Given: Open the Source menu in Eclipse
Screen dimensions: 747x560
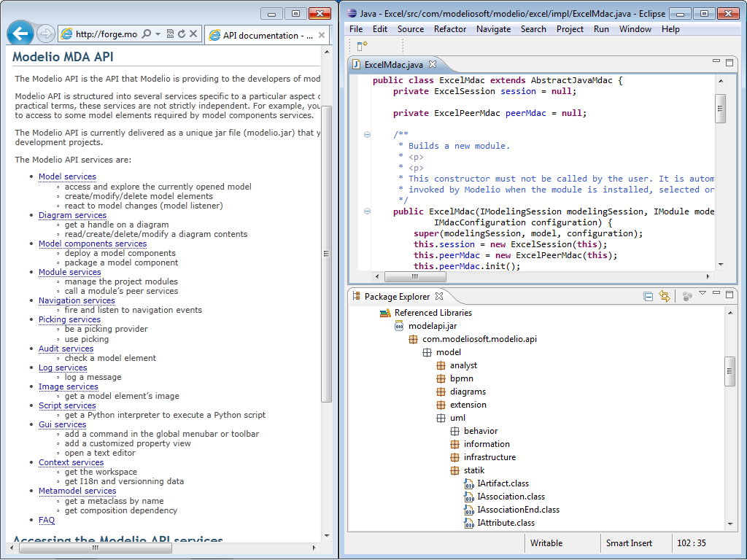Looking at the screenshot, I should (411, 29).
